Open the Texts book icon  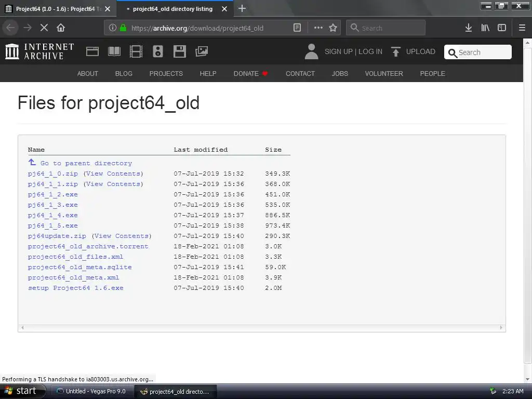click(114, 51)
